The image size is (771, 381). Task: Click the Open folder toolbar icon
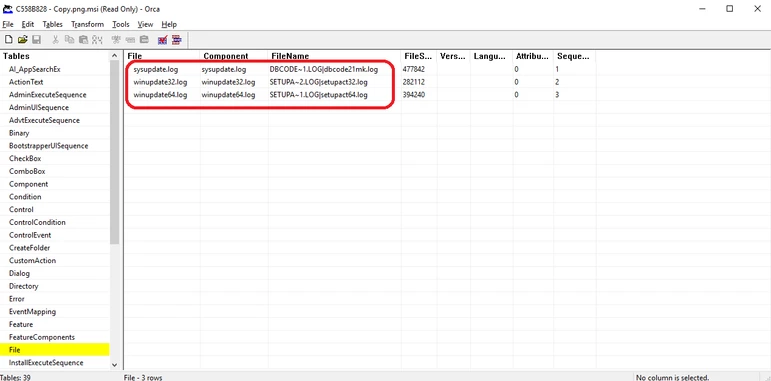pos(23,40)
